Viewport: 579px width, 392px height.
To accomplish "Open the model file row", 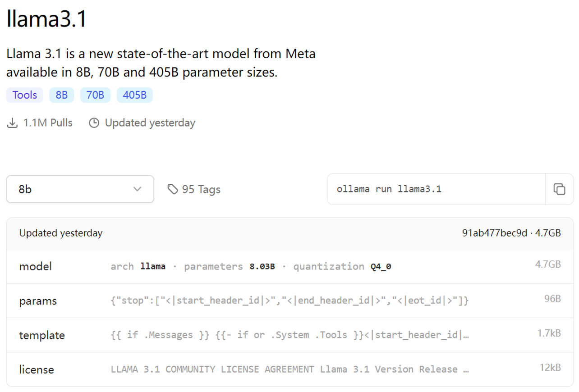I will (x=290, y=266).
